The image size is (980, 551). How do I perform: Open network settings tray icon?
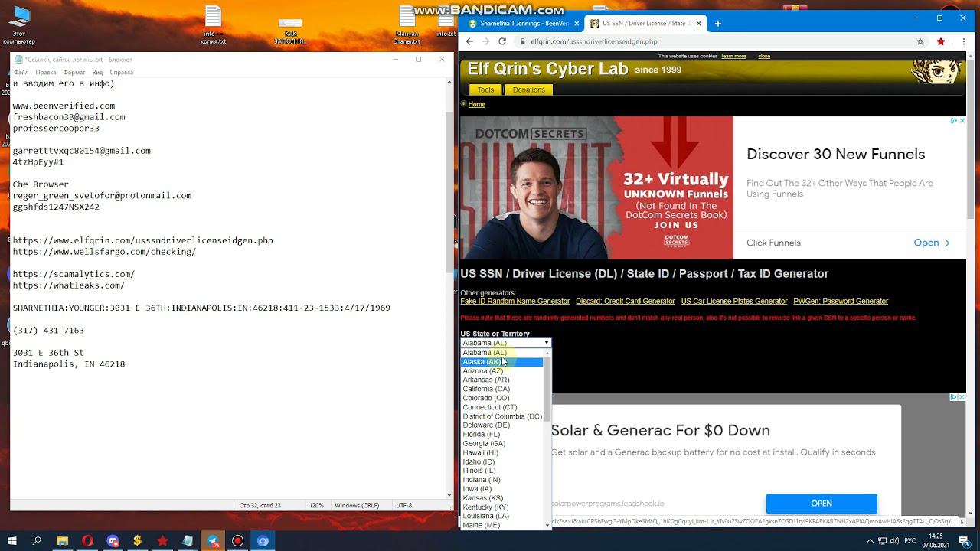pyautogui.click(x=883, y=541)
